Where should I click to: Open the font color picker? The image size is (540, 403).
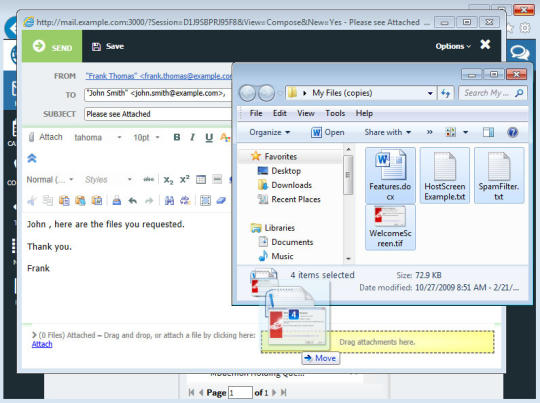point(225,137)
